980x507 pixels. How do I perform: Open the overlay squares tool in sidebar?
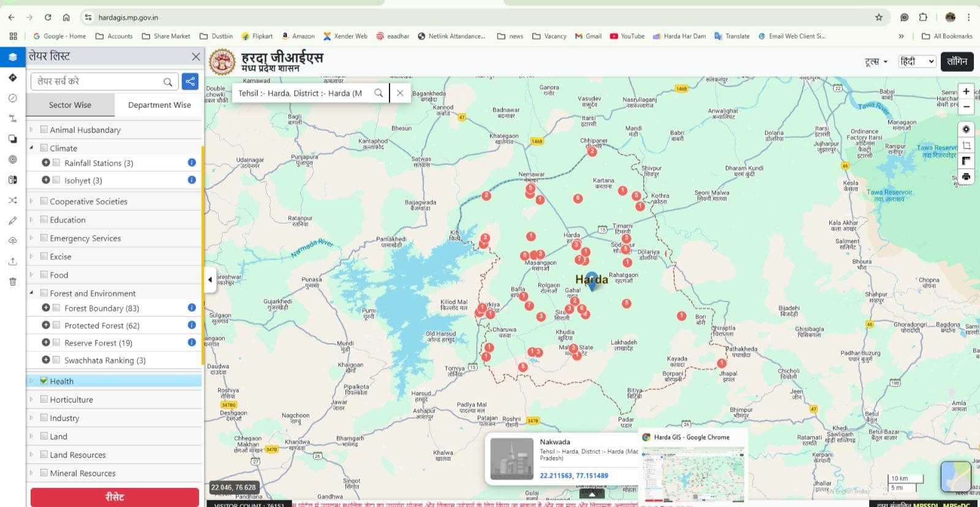12,139
